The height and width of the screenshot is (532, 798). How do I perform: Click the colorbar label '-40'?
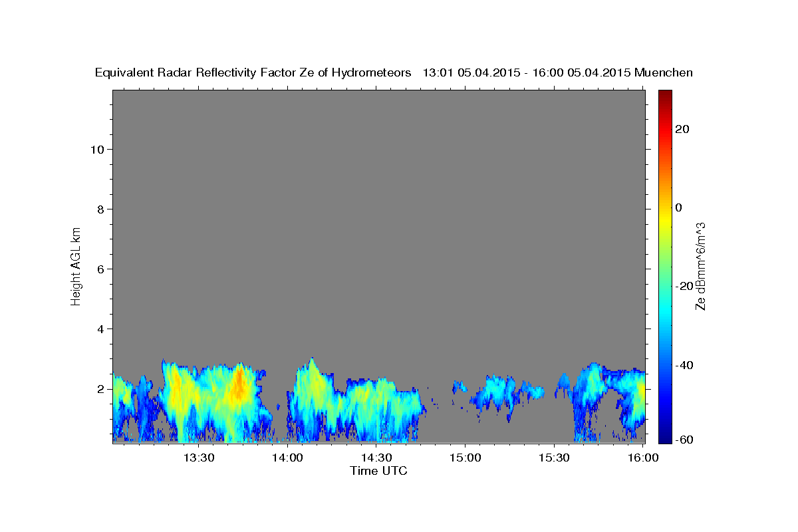point(684,365)
